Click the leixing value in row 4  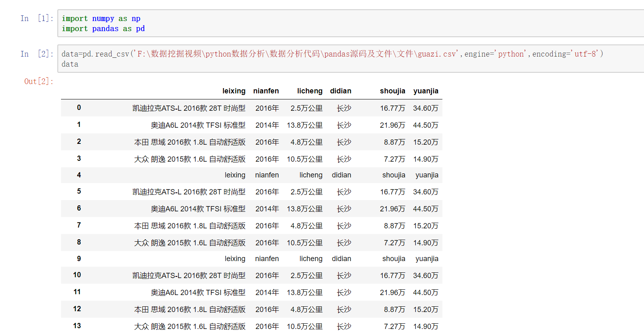235,175
